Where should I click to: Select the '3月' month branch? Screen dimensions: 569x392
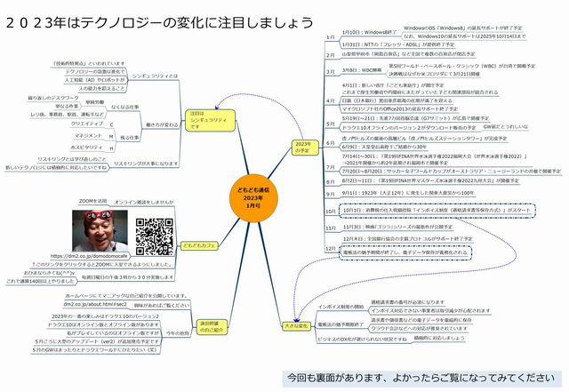point(330,72)
